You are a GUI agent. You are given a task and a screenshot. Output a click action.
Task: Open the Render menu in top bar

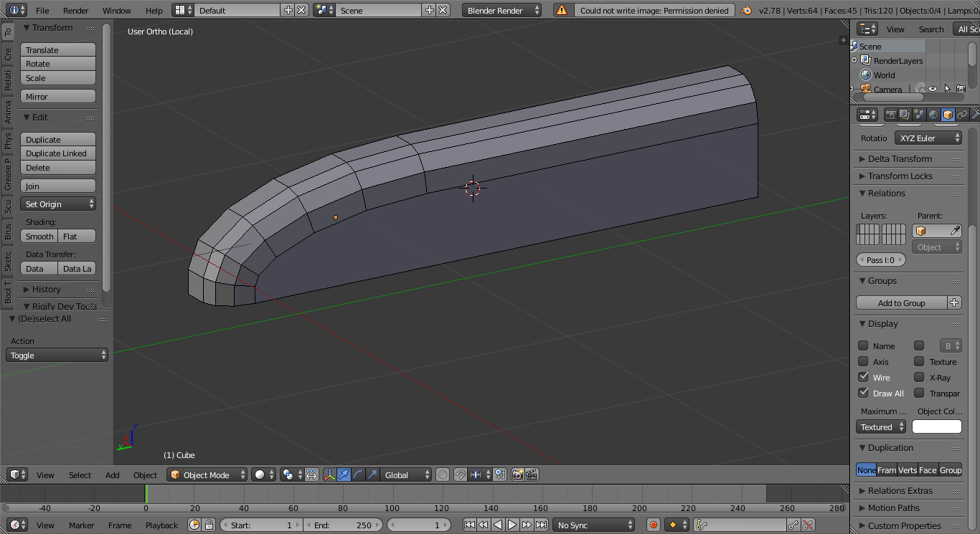point(75,11)
